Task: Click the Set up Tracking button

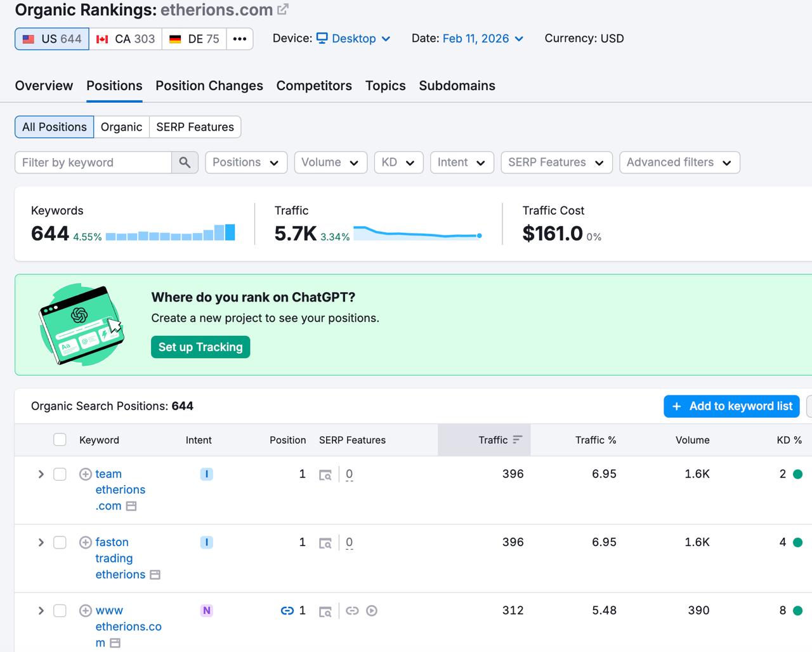Action: pyautogui.click(x=200, y=347)
